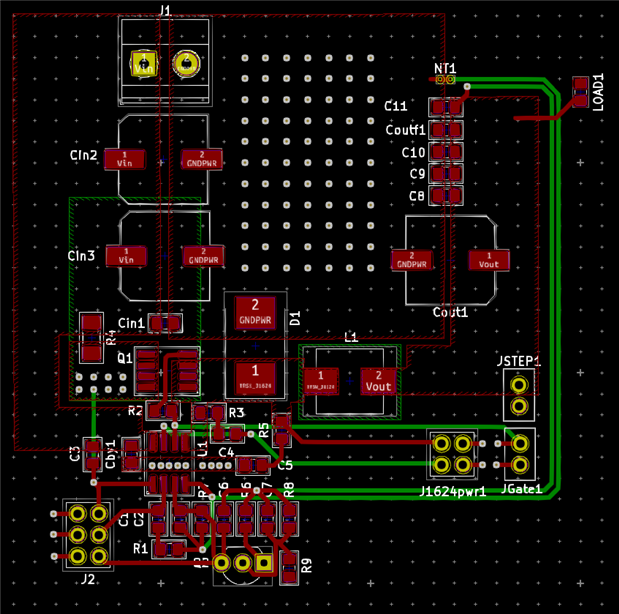Click the 'D1' reference label
This screenshot has width=619, height=614.
[295, 319]
